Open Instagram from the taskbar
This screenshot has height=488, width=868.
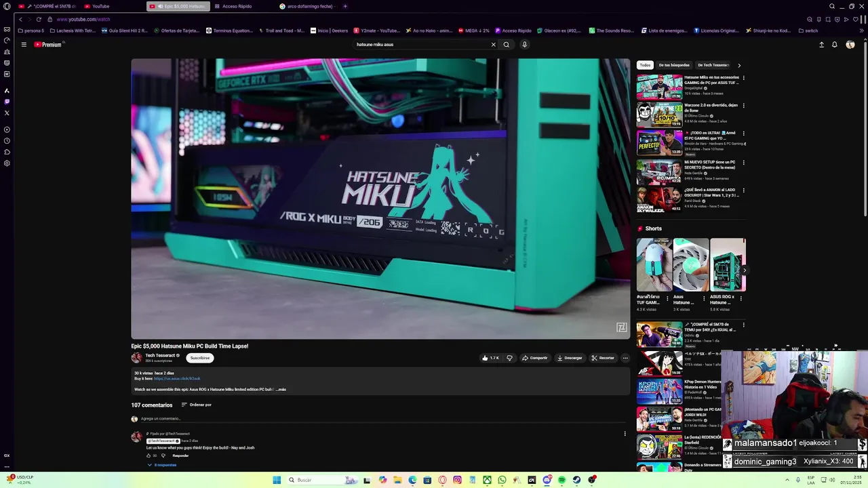[x=458, y=480]
